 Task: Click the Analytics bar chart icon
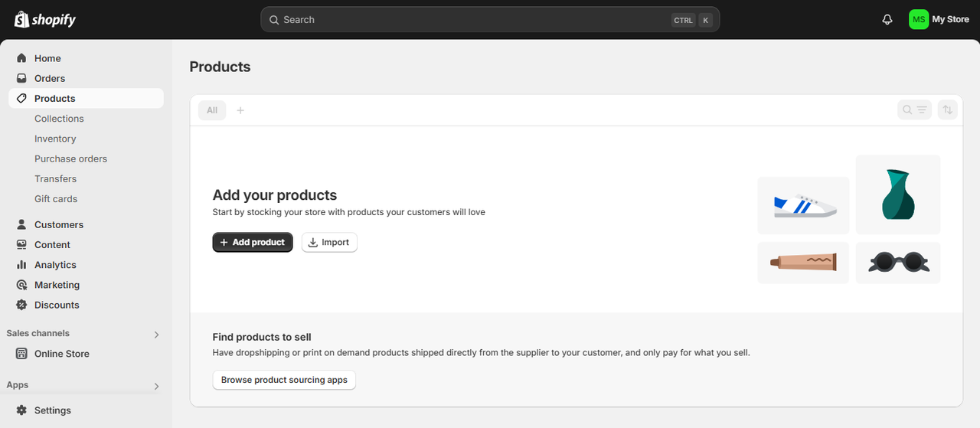click(21, 264)
